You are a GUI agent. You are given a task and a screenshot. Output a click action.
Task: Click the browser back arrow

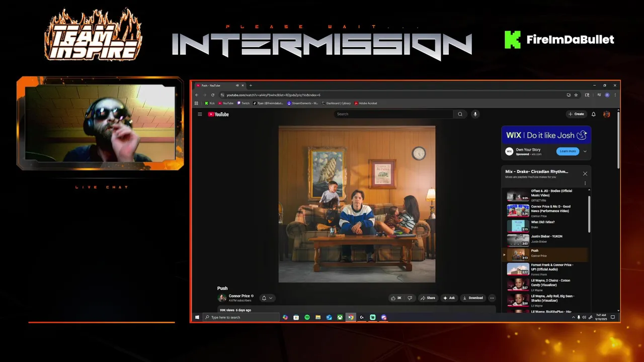point(197,95)
